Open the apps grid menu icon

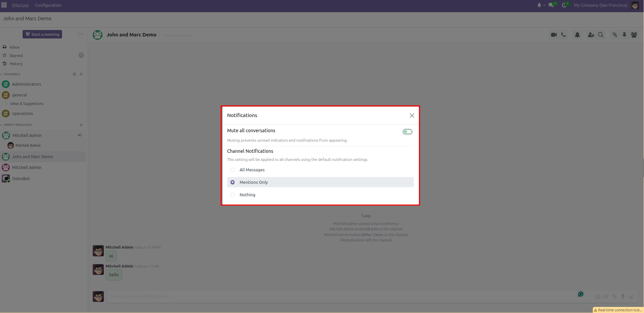point(4,5)
